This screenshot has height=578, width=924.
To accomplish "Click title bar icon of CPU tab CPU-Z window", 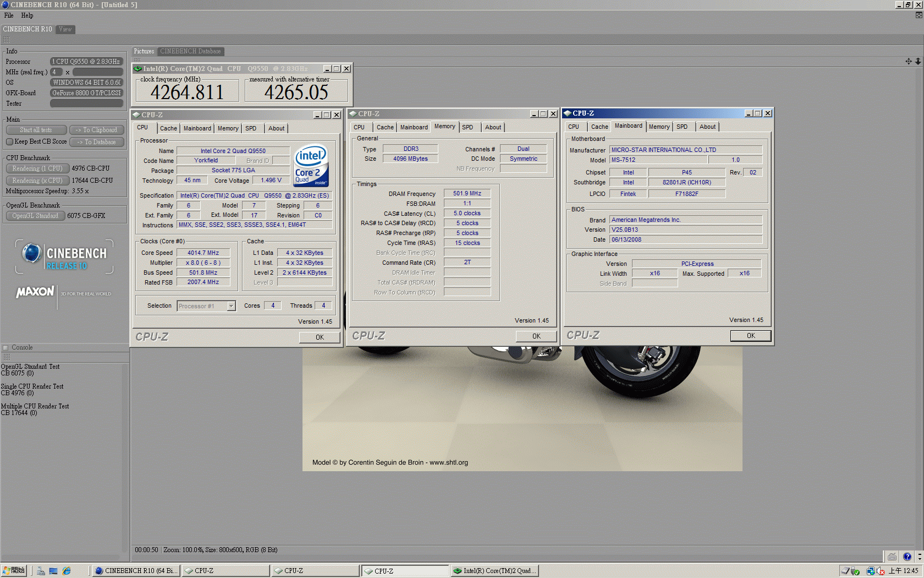I will 136,114.
